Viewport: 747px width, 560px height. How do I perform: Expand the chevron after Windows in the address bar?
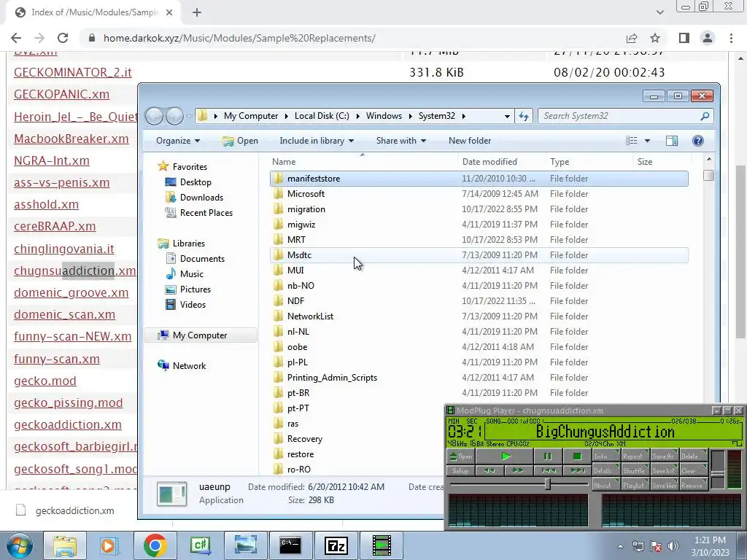410,116
